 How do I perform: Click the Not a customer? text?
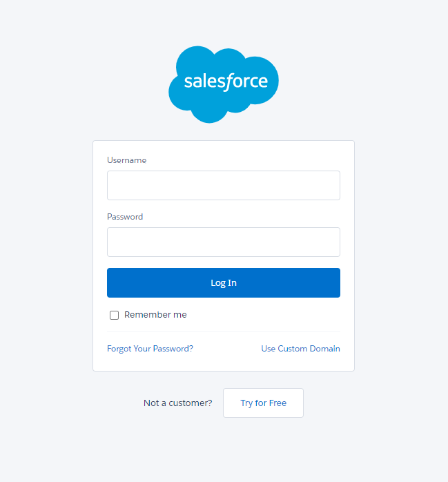click(178, 403)
